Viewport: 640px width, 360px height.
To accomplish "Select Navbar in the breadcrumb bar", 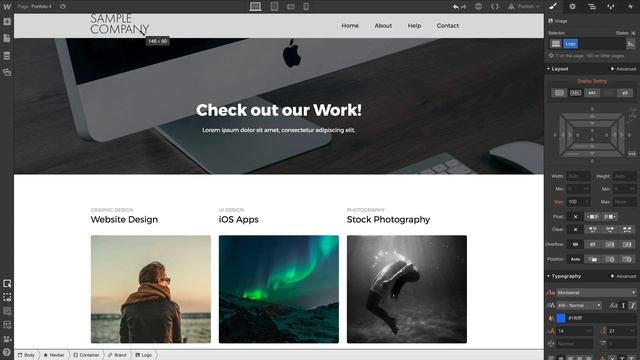I will coord(54,355).
